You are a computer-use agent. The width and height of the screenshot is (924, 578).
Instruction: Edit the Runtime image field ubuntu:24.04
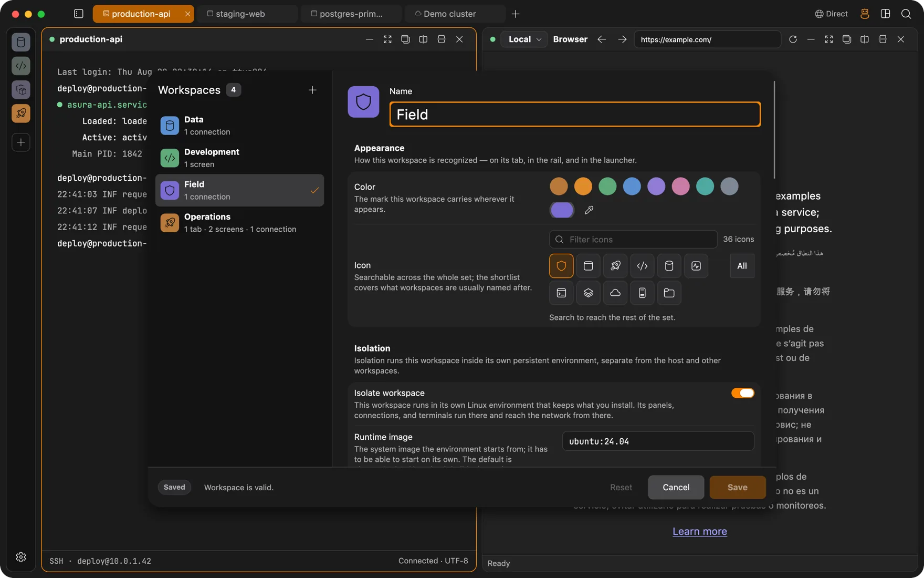click(x=658, y=441)
